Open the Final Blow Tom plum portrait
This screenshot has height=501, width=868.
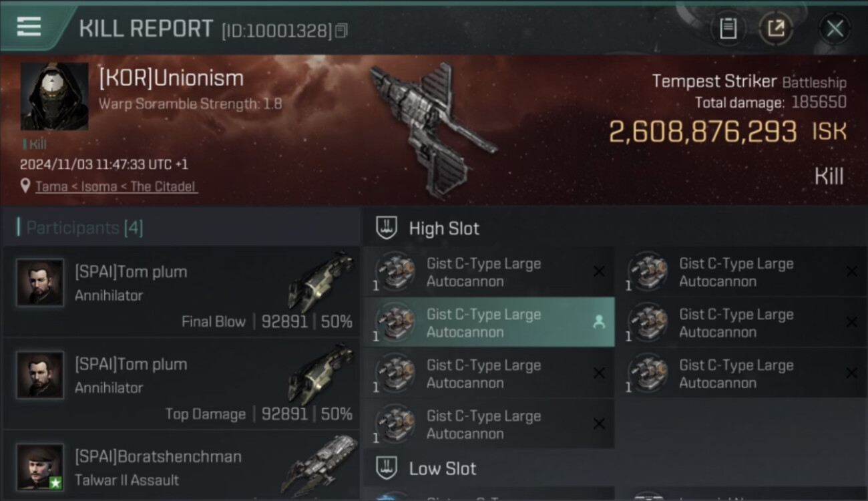pyautogui.click(x=40, y=283)
